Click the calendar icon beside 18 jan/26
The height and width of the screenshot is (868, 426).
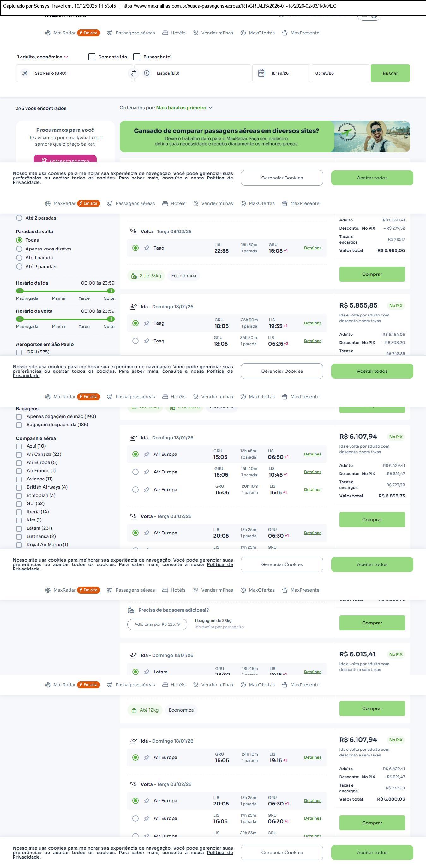pos(261,73)
